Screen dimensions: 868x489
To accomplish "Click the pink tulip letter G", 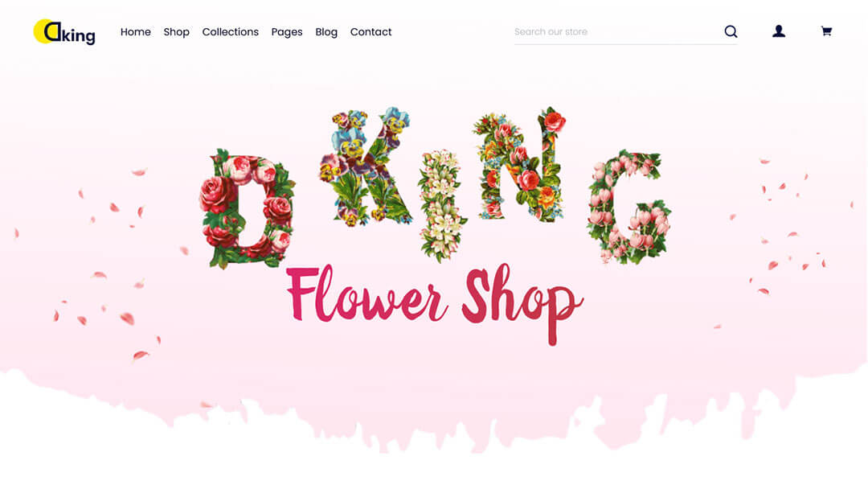I will 629,207.
